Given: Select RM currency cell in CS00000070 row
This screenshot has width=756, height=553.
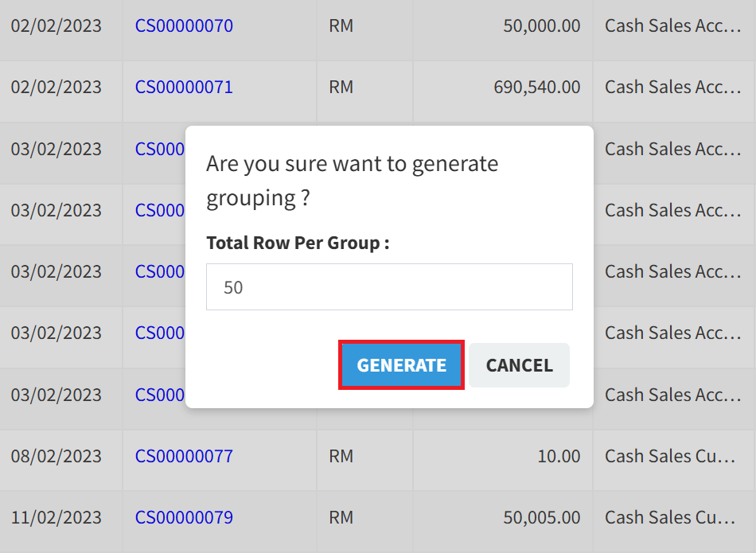Looking at the screenshot, I should 341,26.
